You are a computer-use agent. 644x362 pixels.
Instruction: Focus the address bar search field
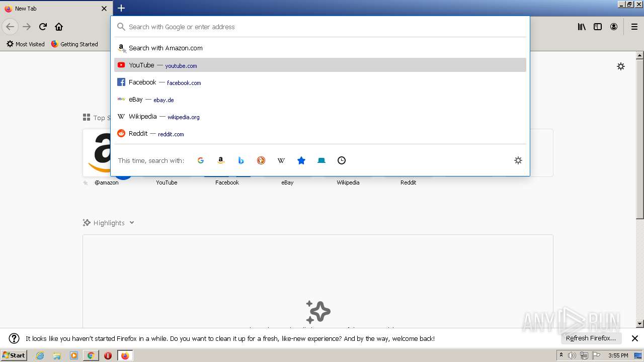click(x=320, y=27)
